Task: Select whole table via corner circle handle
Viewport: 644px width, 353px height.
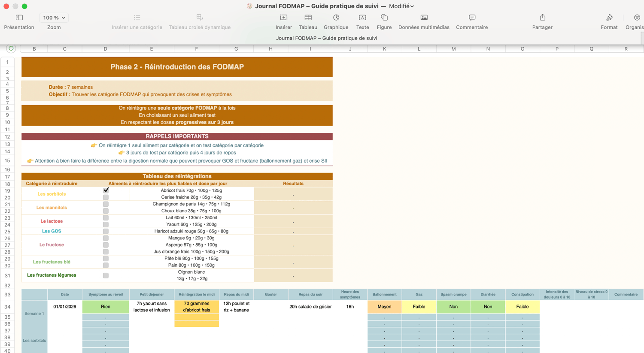Action: 11,48
